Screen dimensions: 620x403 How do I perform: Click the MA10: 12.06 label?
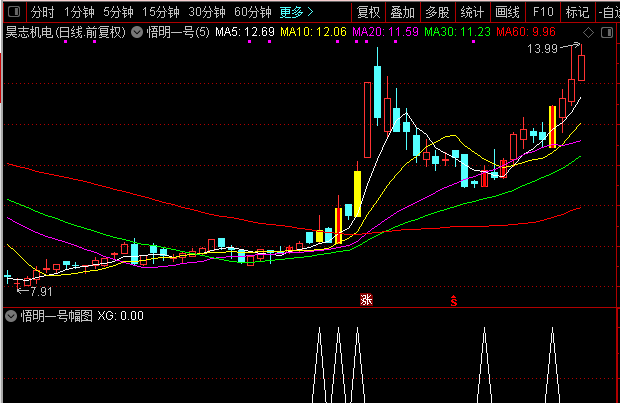click(x=313, y=32)
